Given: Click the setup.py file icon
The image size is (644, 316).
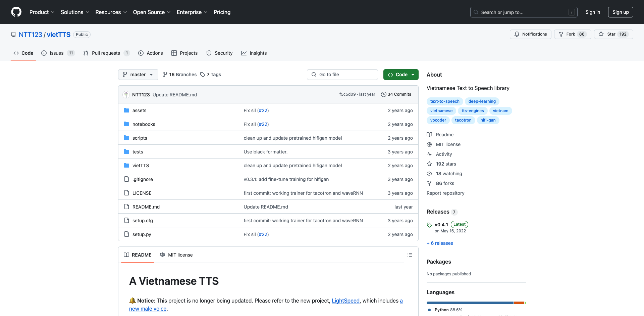Looking at the screenshot, I should click(x=126, y=234).
